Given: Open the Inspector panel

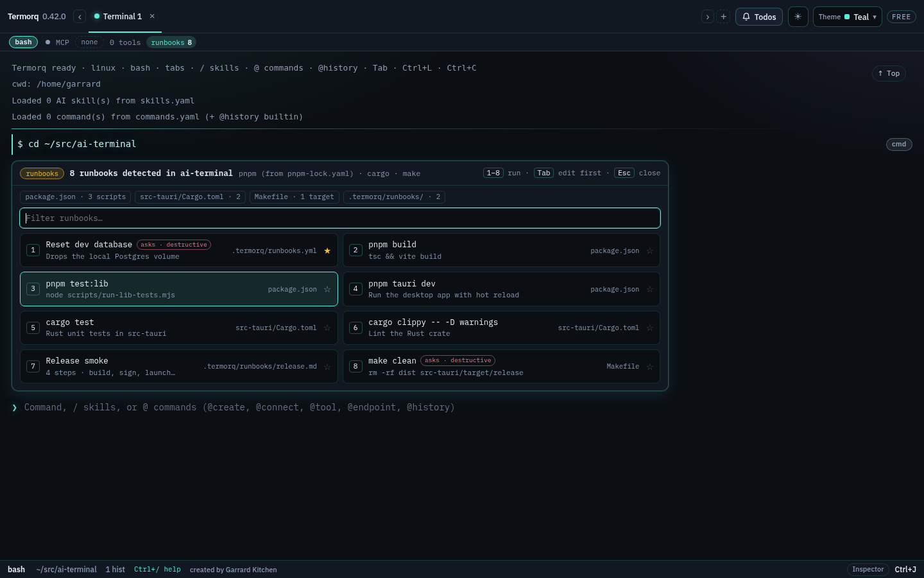Looking at the screenshot, I should pos(868,569).
